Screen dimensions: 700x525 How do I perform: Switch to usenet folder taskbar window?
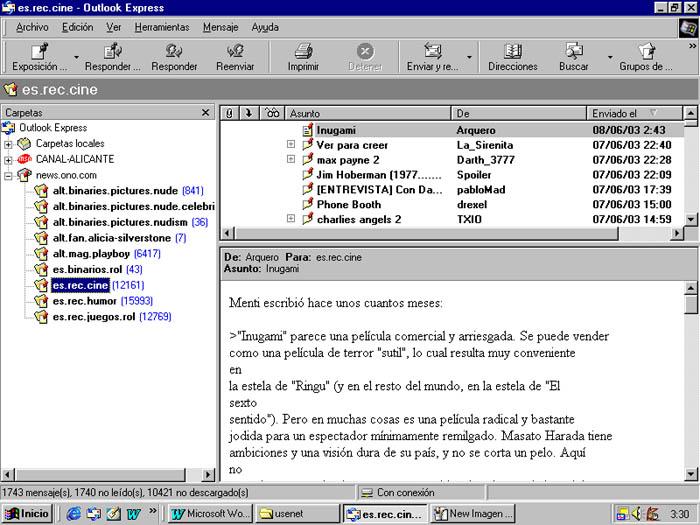click(x=298, y=514)
